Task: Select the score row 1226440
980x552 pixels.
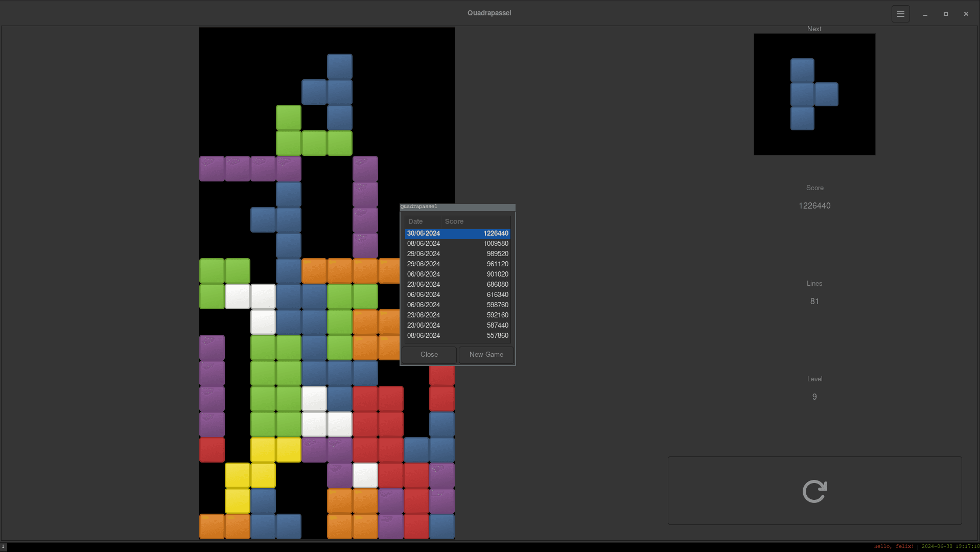Action: pos(458,234)
